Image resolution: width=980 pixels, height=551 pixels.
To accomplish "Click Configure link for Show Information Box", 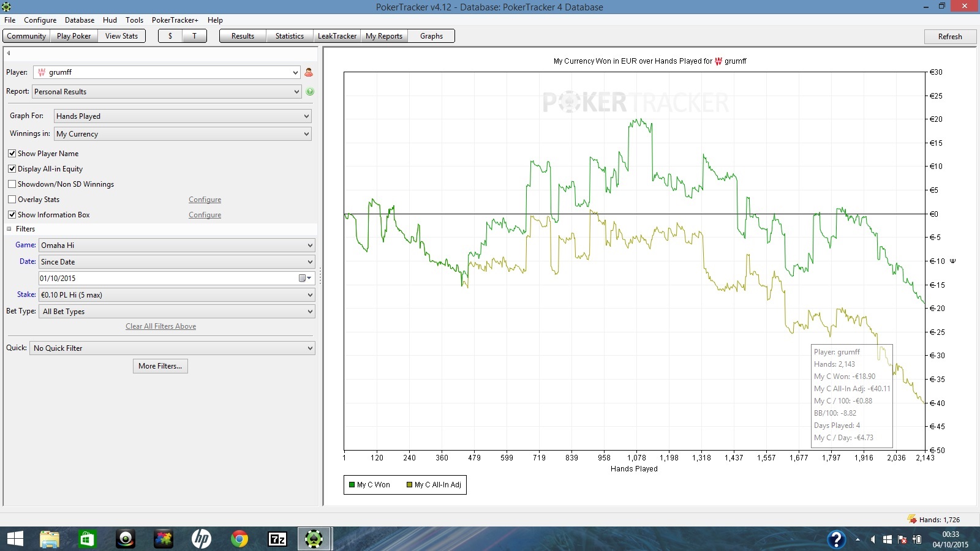I will point(205,215).
